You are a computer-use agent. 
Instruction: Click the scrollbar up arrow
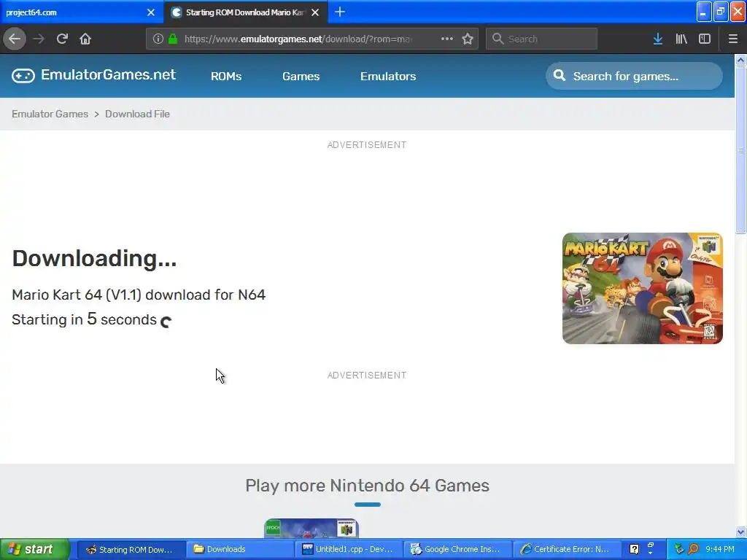pyautogui.click(x=740, y=60)
